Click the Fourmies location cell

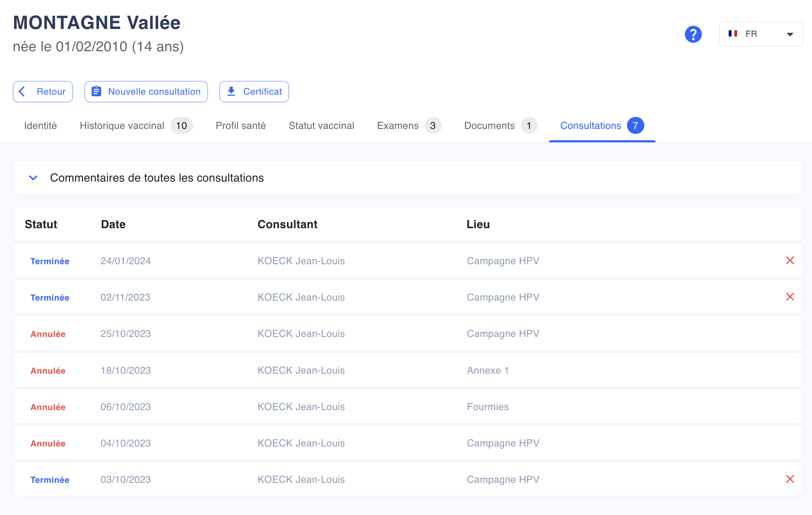(x=488, y=407)
